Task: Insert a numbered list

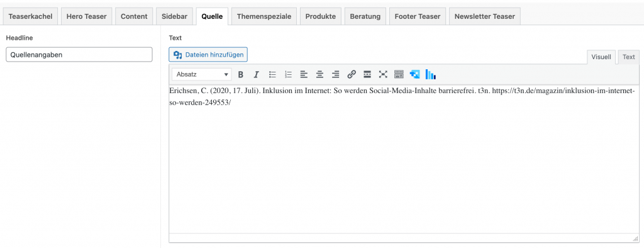Action: click(288, 74)
